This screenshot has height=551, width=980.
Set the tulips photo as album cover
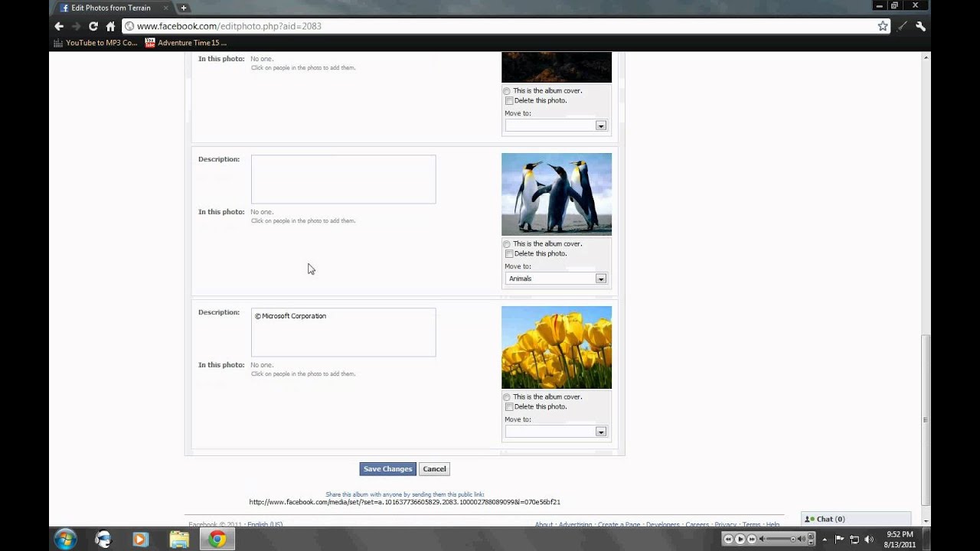click(506, 397)
